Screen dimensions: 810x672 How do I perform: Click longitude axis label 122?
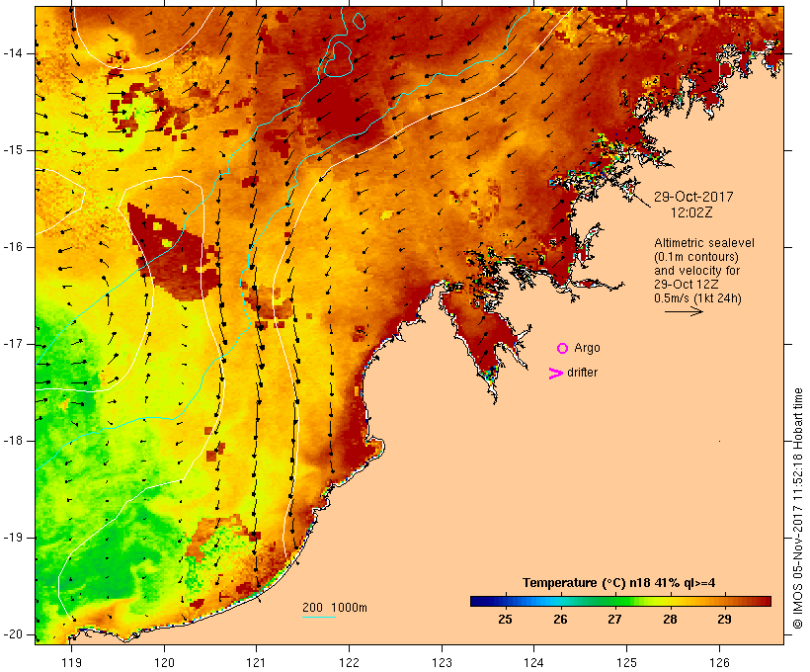[349, 662]
